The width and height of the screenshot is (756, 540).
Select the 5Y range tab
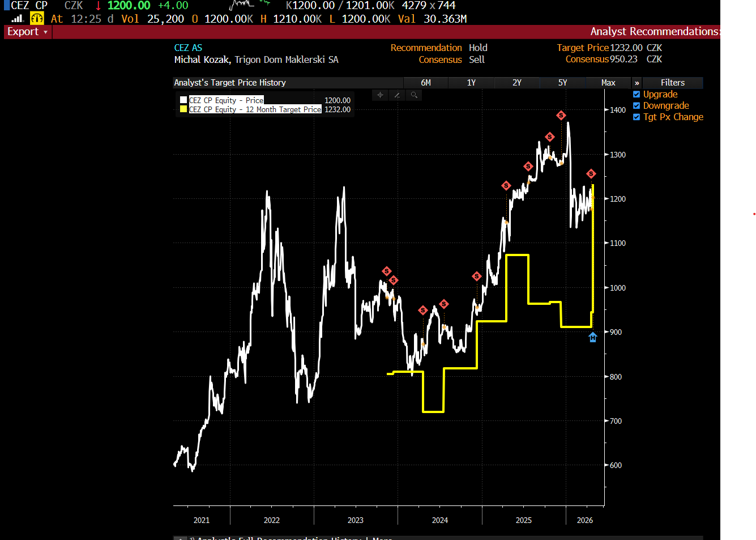tap(562, 83)
